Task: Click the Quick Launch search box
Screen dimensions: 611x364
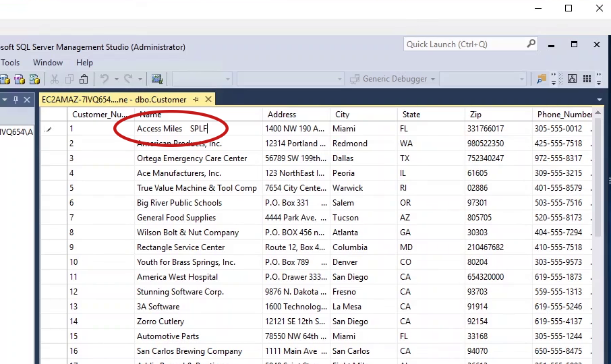Action: point(464,44)
